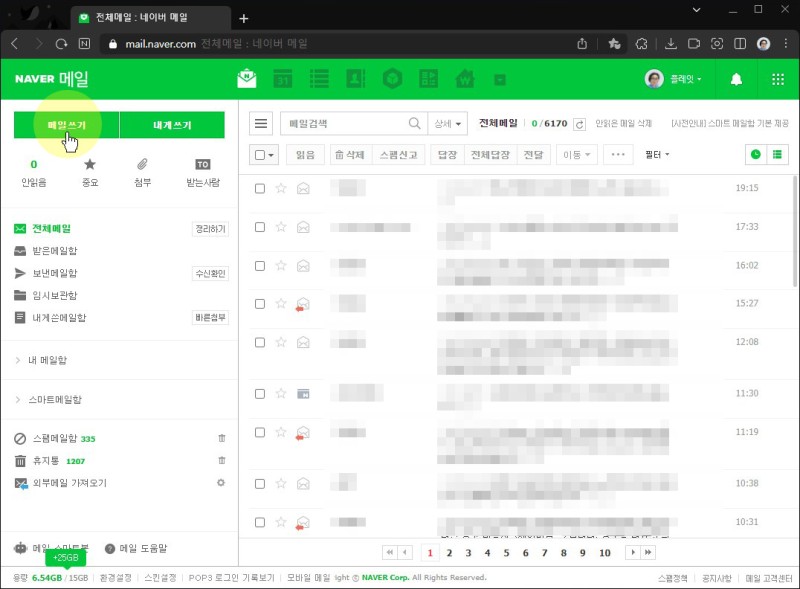Expand the 스마트메일함 section
800x589 pixels.
[55, 400]
